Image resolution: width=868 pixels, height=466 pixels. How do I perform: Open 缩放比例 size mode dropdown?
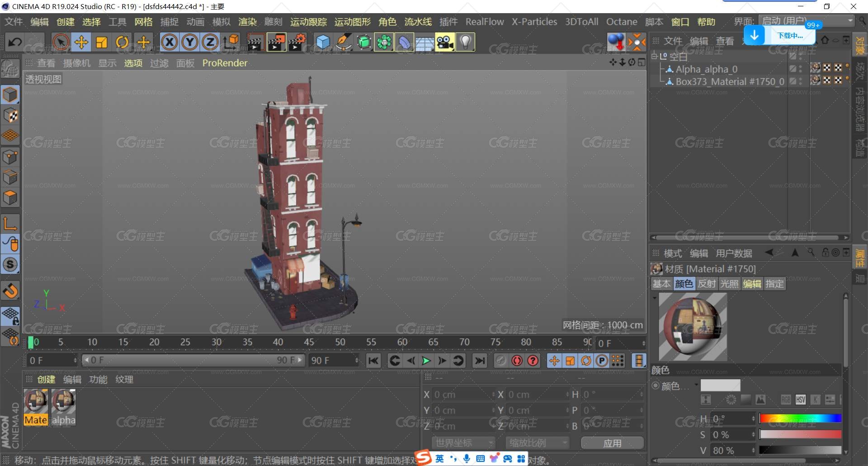coord(537,443)
